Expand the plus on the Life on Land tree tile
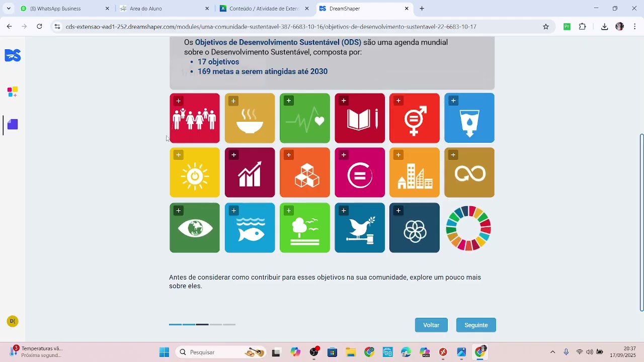The width and height of the screenshot is (644, 362). (x=288, y=210)
